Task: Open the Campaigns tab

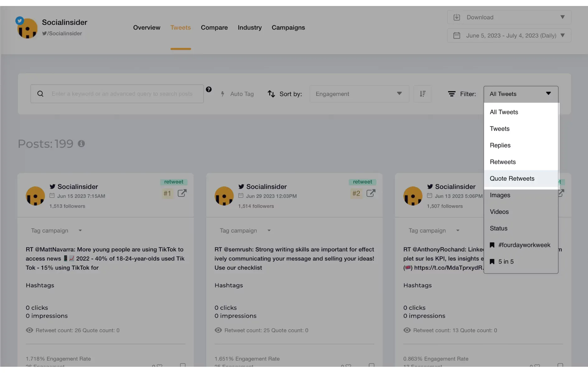Action: click(288, 28)
